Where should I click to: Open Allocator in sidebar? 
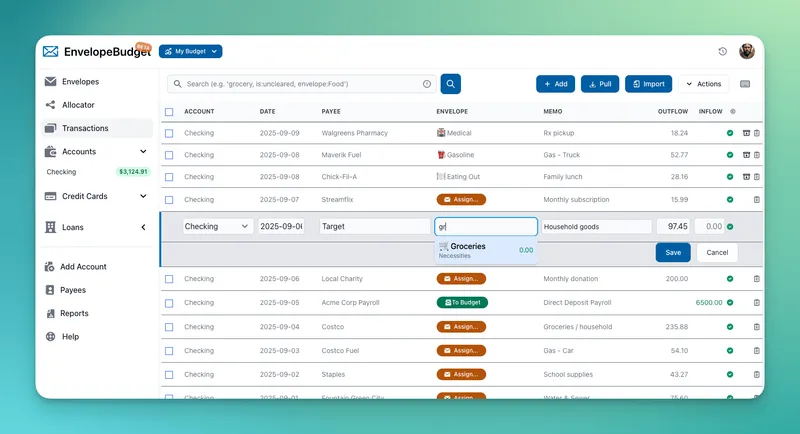pyautogui.click(x=96, y=105)
